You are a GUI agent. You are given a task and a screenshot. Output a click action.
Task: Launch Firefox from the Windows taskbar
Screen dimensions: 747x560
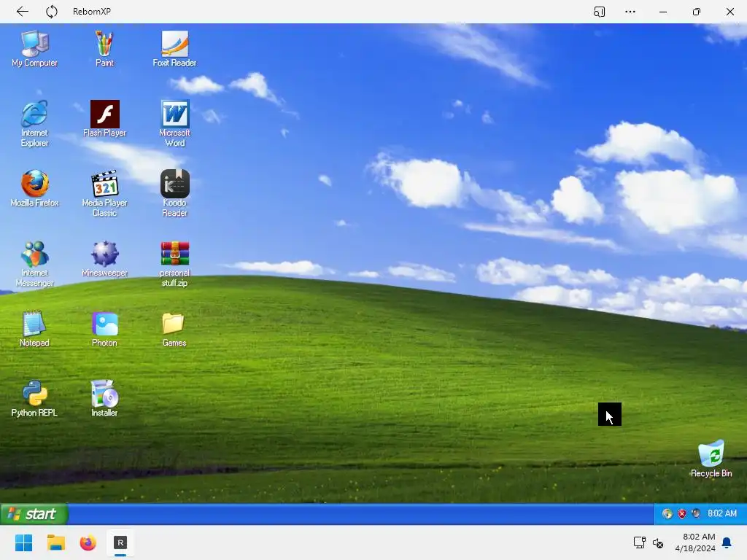(88, 542)
